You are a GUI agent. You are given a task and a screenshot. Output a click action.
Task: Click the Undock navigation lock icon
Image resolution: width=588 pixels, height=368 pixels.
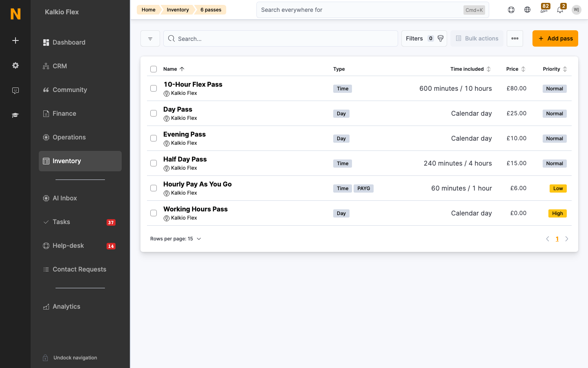(x=46, y=358)
